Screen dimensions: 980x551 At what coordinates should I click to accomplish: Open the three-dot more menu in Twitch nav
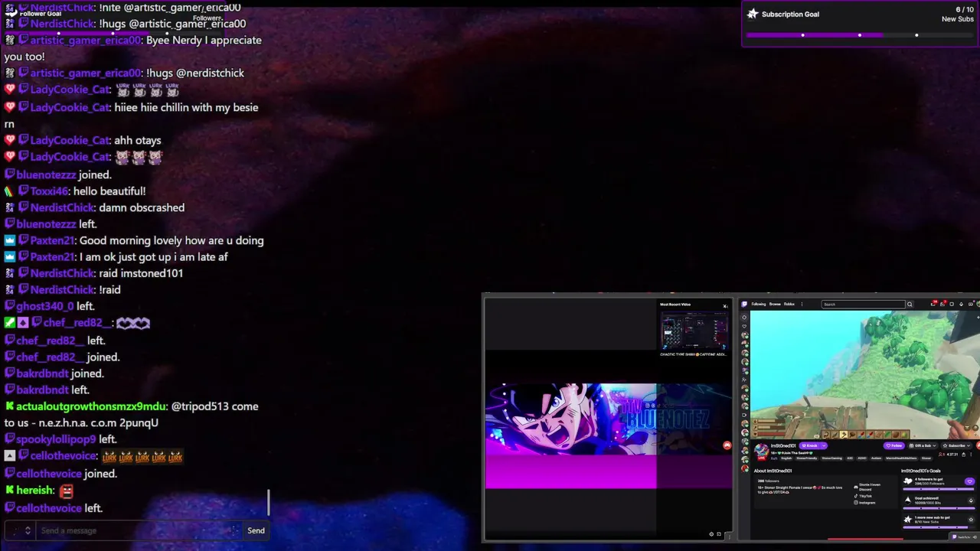(x=802, y=304)
